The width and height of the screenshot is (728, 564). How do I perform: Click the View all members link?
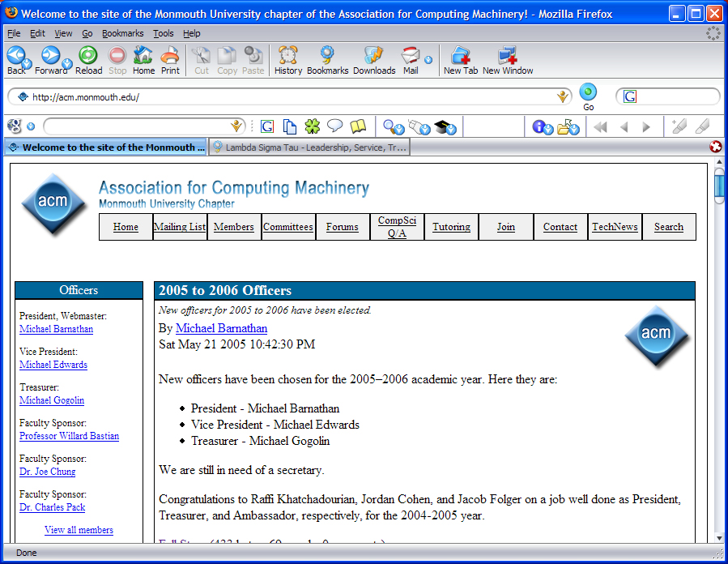click(79, 530)
